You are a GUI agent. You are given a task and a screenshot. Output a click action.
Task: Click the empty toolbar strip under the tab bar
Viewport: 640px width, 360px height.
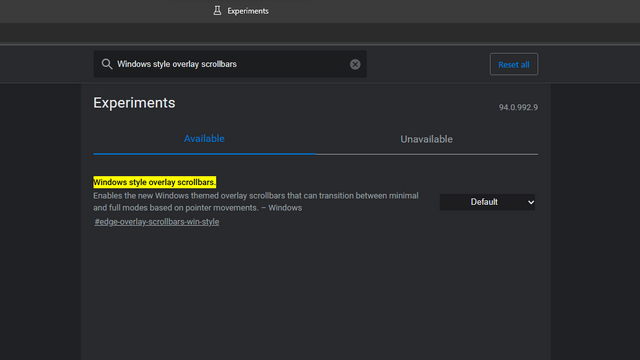[x=320, y=33]
